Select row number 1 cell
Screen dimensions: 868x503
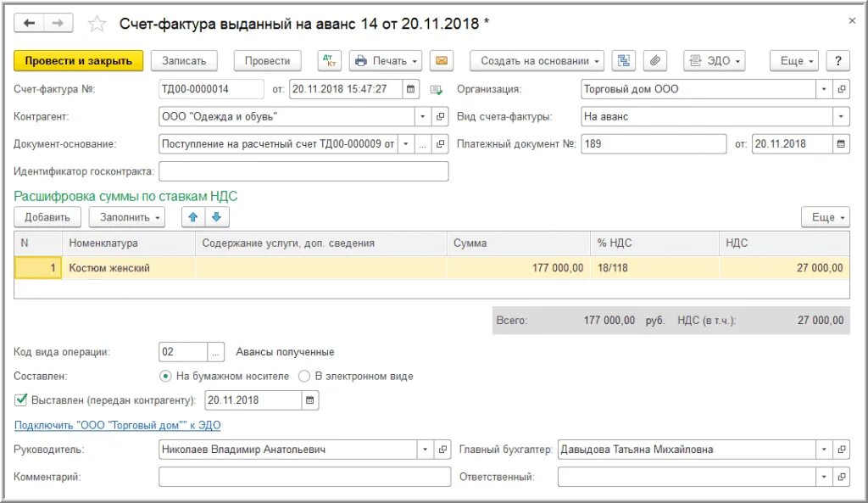(38, 268)
